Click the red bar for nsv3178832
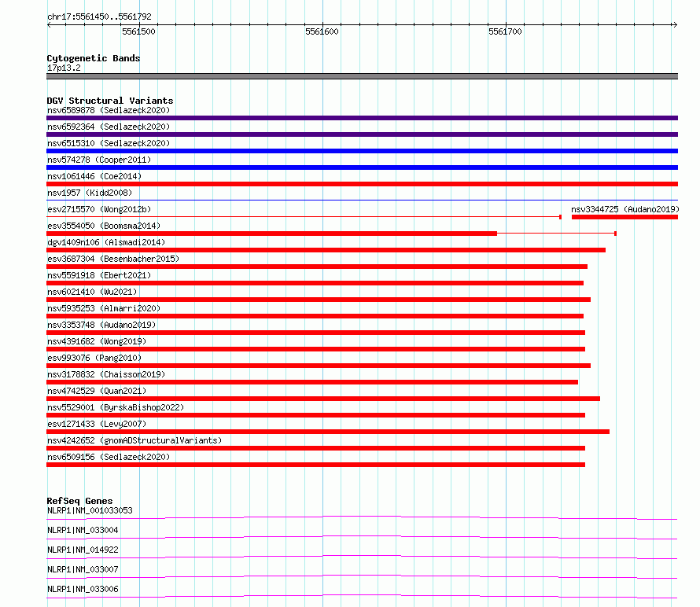The image size is (700, 607). tap(312, 382)
